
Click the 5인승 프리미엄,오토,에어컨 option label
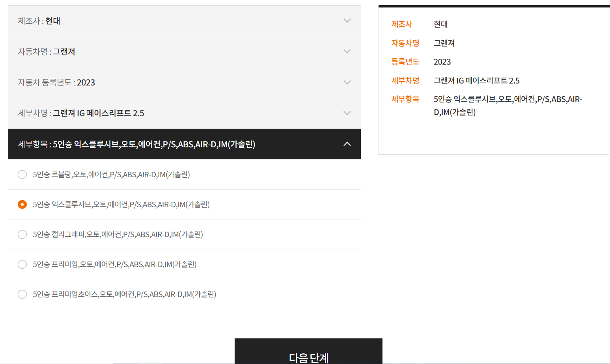click(x=114, y=264)
